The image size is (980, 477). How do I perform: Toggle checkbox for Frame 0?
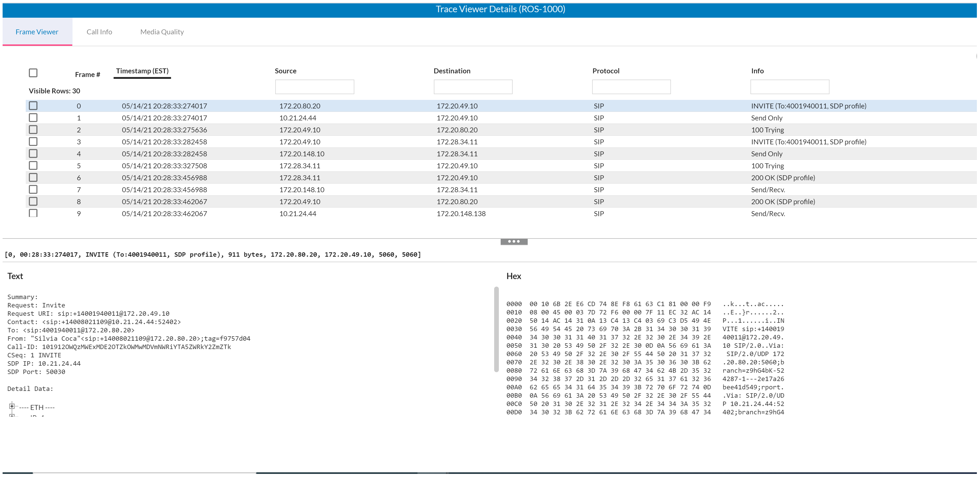34,105
